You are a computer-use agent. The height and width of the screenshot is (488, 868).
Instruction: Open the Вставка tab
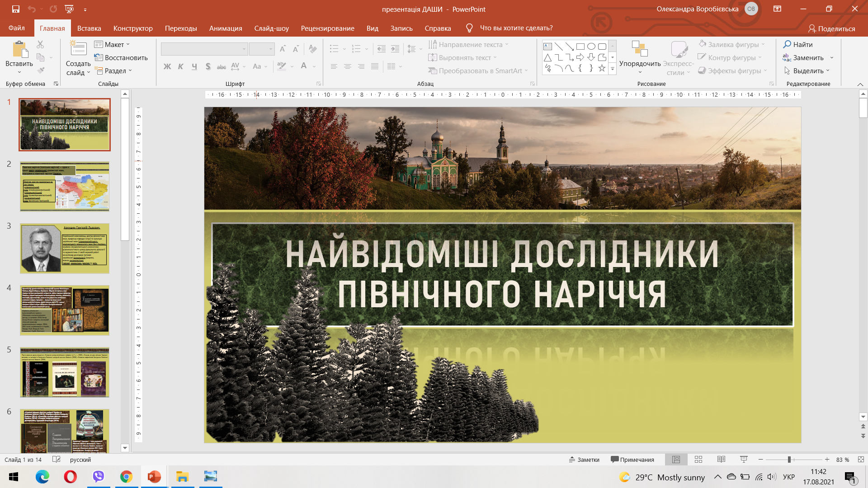click(89, 28)
